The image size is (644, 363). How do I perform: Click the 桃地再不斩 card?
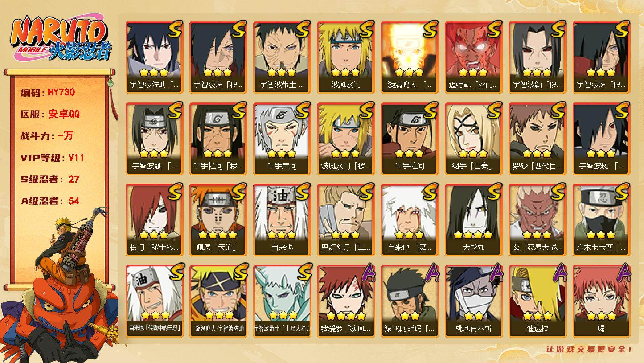pos(473,301)
